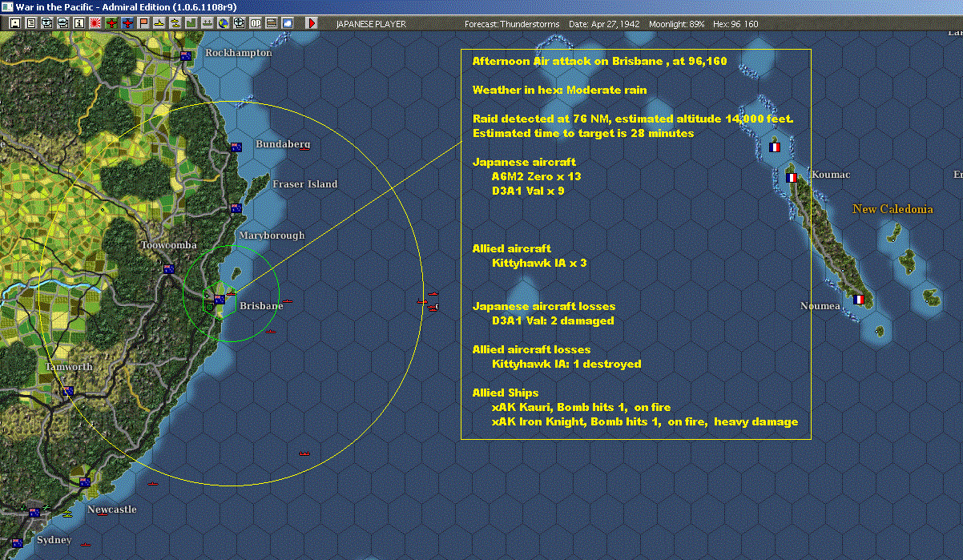This screenshot has width=963, height=560.
Task: Click the Noumea label
Action: click(x=820, y=306)
